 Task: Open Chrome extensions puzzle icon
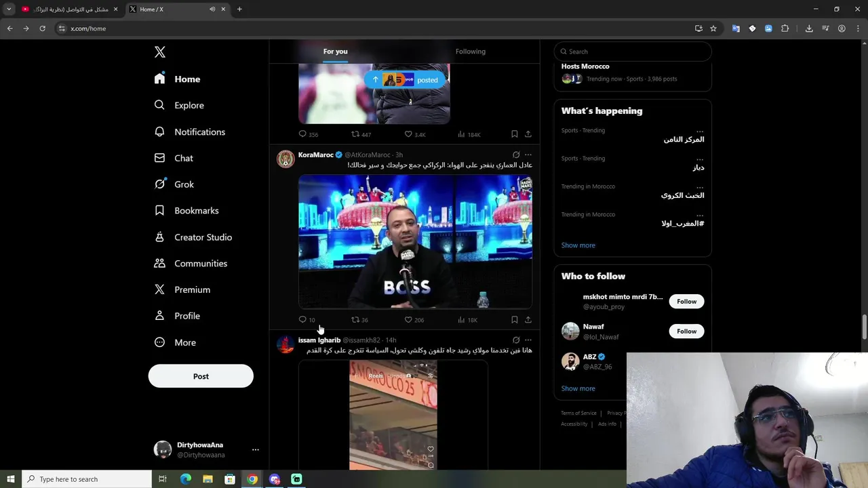coord(785,28)
